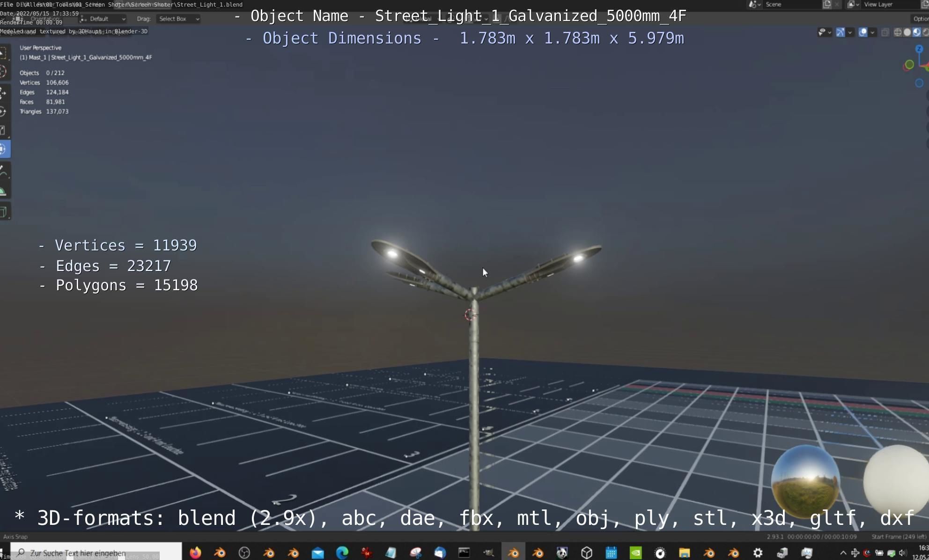Show hidden system tray icons chevron

click(x=843, y=553)
